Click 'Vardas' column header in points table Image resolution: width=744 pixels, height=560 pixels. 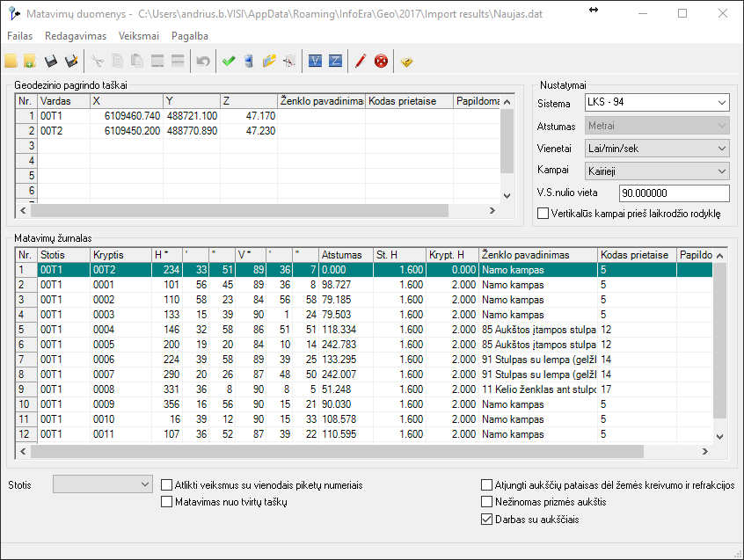point(63,101)
